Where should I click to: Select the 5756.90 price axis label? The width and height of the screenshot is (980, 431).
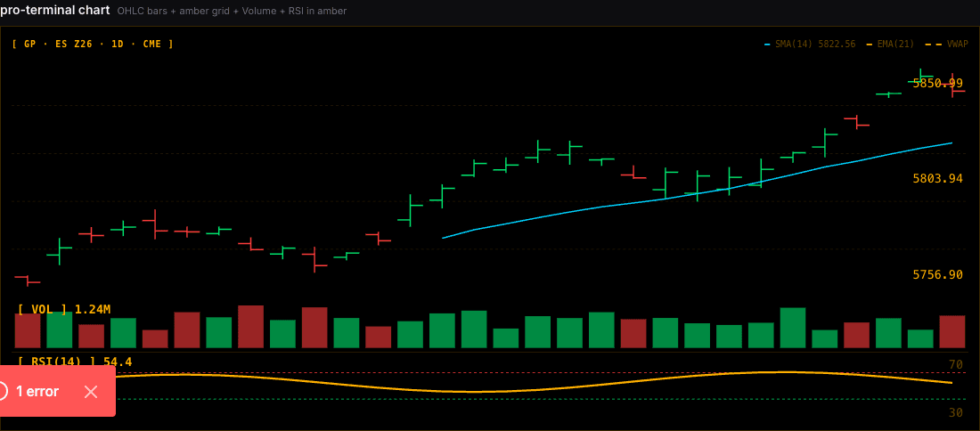[937, 275]
